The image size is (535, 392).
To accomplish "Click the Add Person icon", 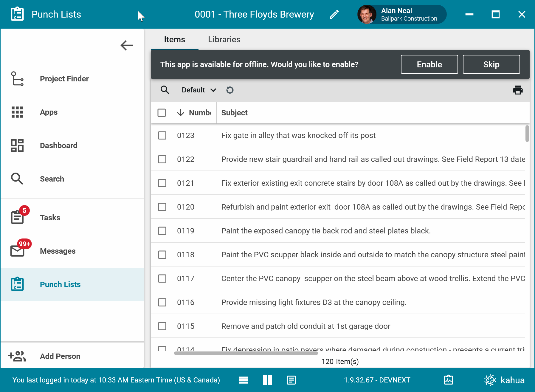I will tap(17, 356).
